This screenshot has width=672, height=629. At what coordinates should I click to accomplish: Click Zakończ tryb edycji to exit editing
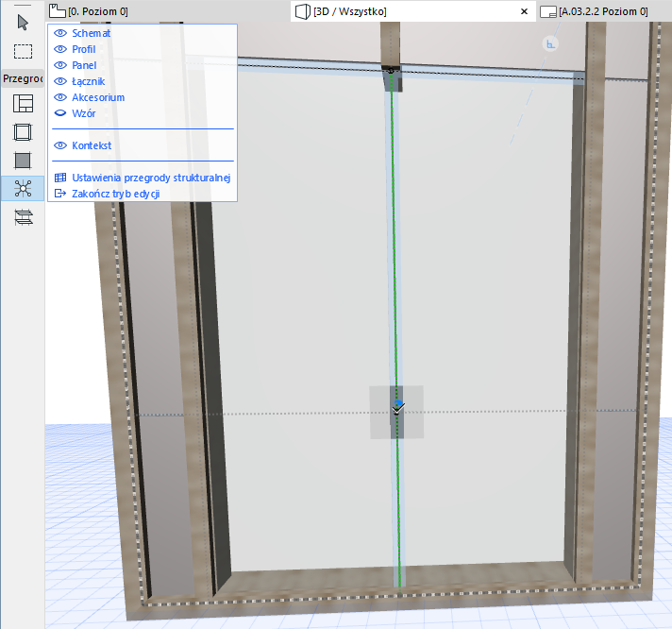115,194
